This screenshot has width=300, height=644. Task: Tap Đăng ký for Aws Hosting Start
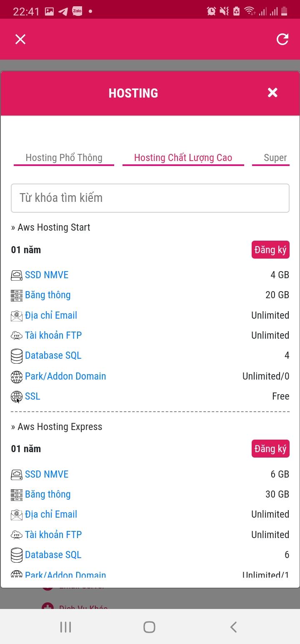click(x=270, y=250)
